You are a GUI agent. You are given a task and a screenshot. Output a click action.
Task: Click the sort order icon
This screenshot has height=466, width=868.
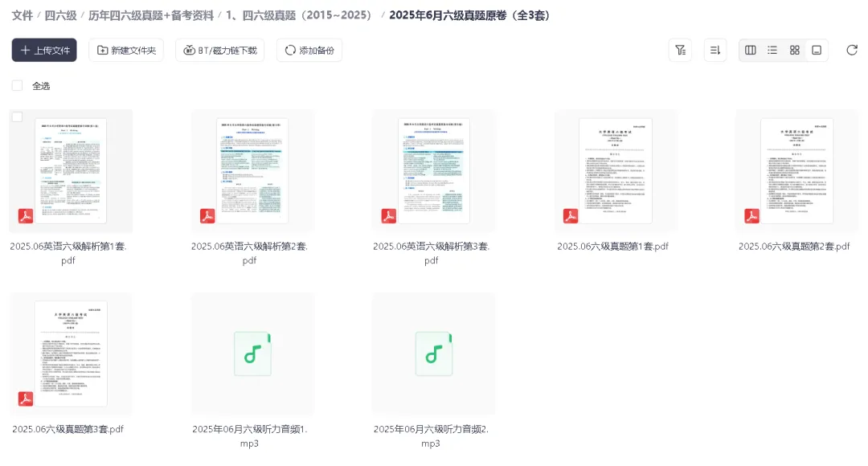(715, 50)
